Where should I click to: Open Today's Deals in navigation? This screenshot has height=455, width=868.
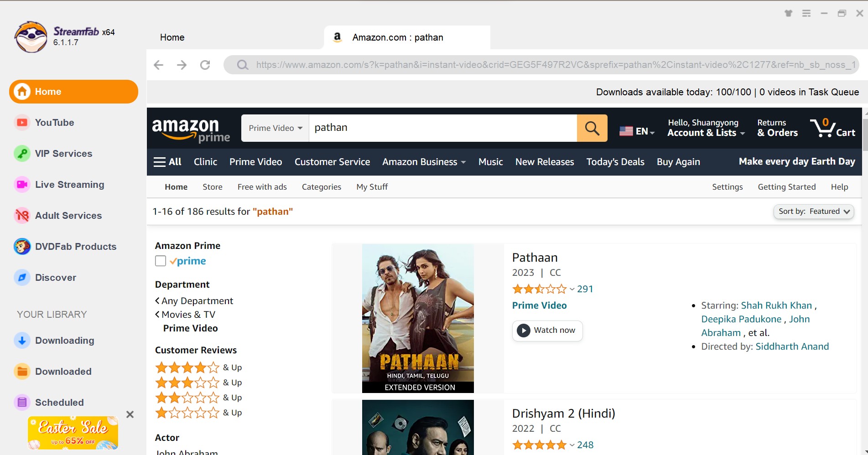coord(615,162)
